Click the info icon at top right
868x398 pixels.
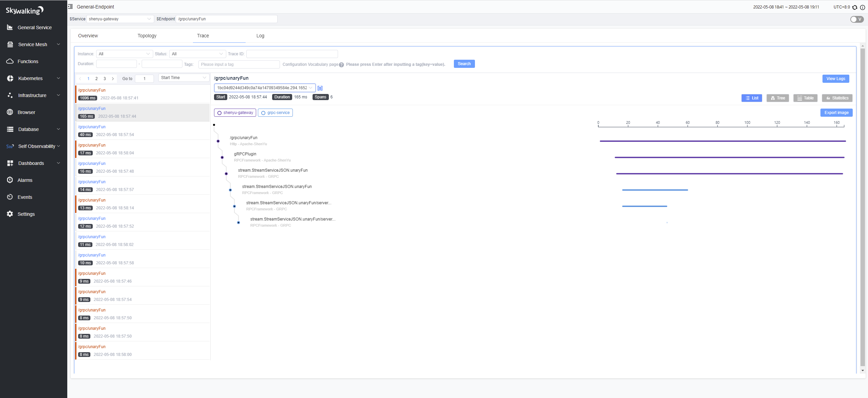coord(862,7)
